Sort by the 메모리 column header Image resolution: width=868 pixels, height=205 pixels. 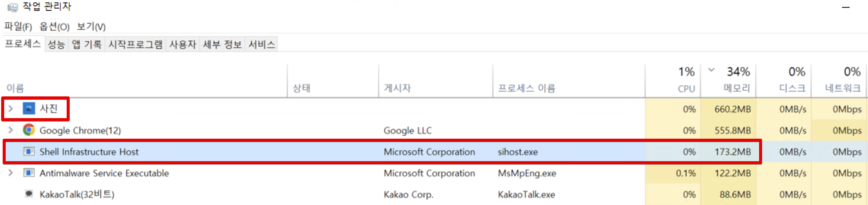(x=737, y=88)
